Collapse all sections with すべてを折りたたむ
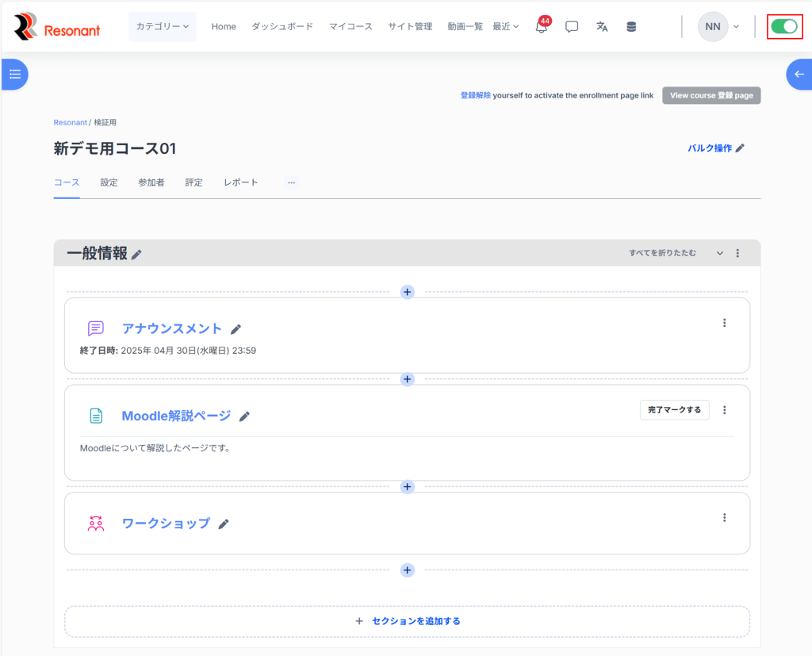 (662, 253)
